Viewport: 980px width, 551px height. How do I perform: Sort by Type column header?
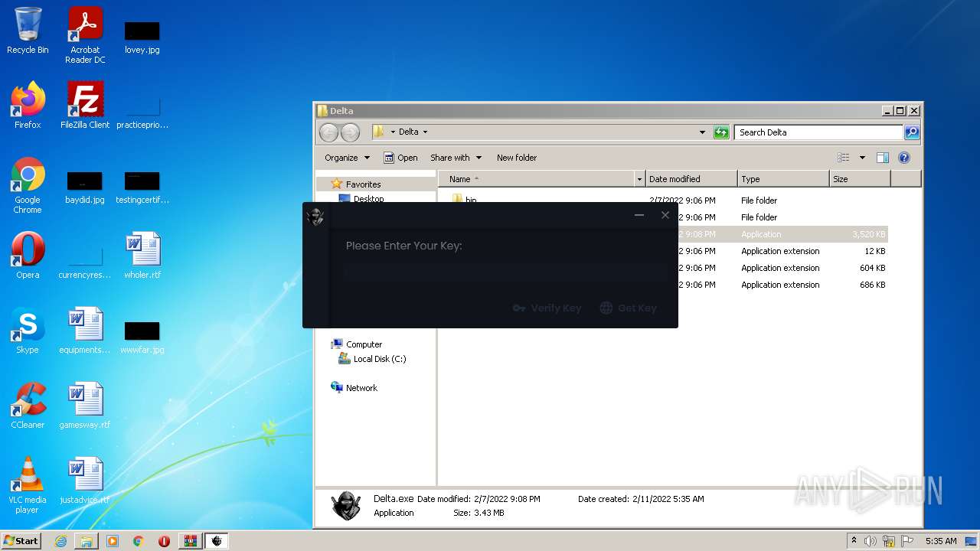(x=783, y=179)
